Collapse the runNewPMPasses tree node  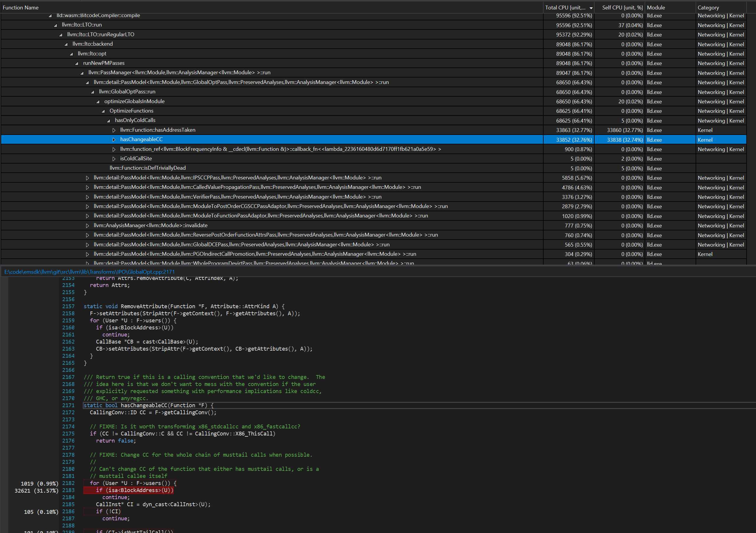click(x=76, y=63)
